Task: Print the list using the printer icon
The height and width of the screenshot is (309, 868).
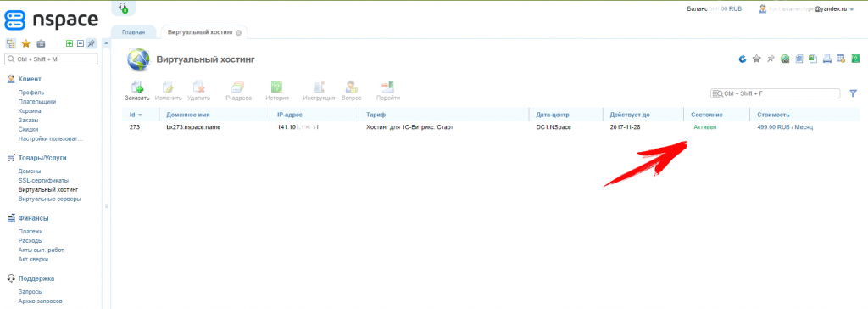Action: (826, 59)
